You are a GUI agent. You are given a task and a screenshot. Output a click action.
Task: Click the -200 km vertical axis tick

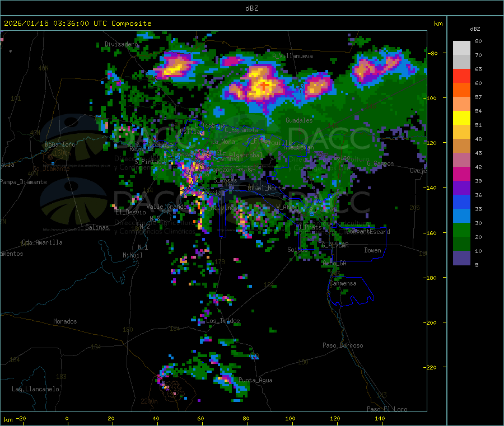tap(431, 322)
